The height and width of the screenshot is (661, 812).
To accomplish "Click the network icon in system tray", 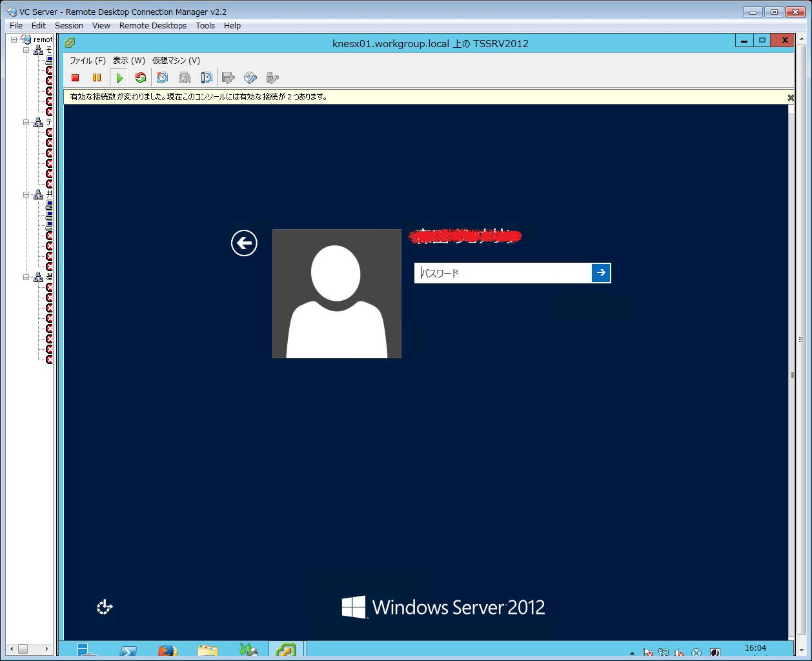I will point(663,653).
